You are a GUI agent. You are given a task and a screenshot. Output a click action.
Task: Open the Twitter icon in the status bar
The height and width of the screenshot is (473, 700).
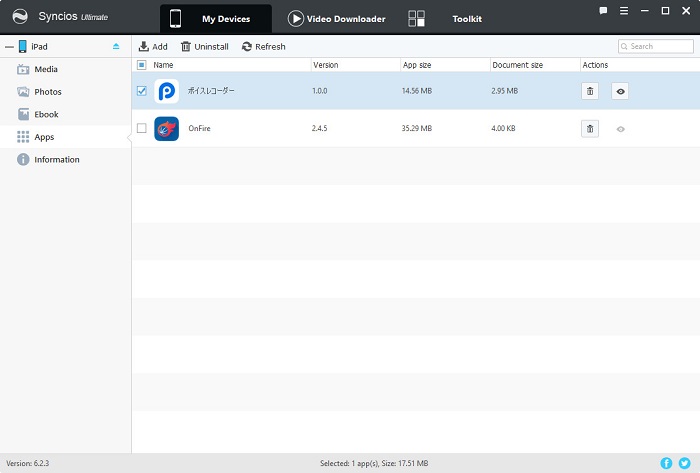click(684, 463)
